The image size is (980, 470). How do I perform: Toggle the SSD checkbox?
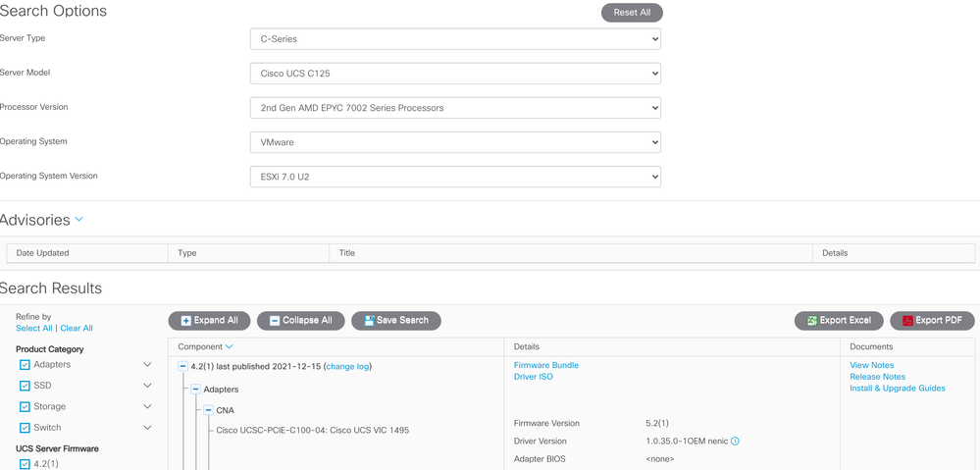25,387
